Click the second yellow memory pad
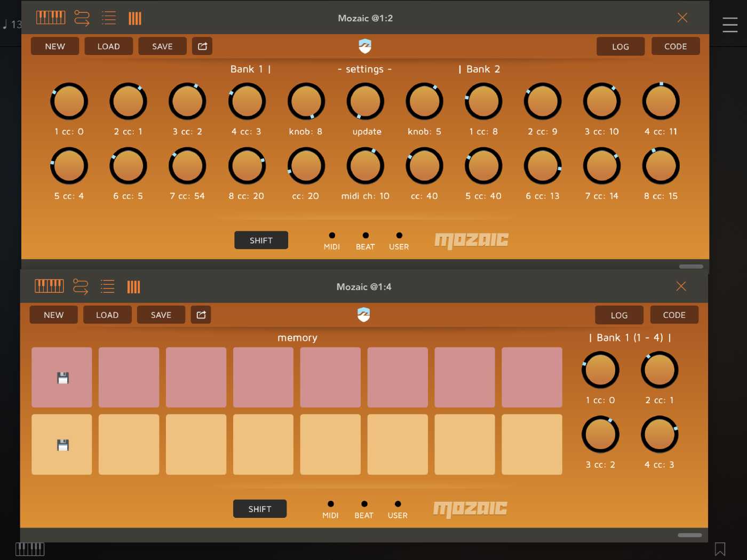The width and height of the screenshot is (747, 560). coord(129,445)
